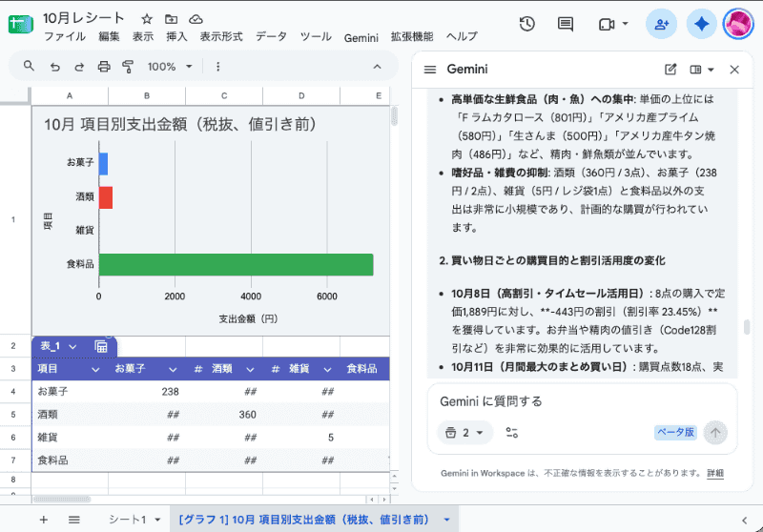The width and height of the screenshot is (763, 532).
Task: Open the all sheets list icon
Action: [x=74, y=520]
